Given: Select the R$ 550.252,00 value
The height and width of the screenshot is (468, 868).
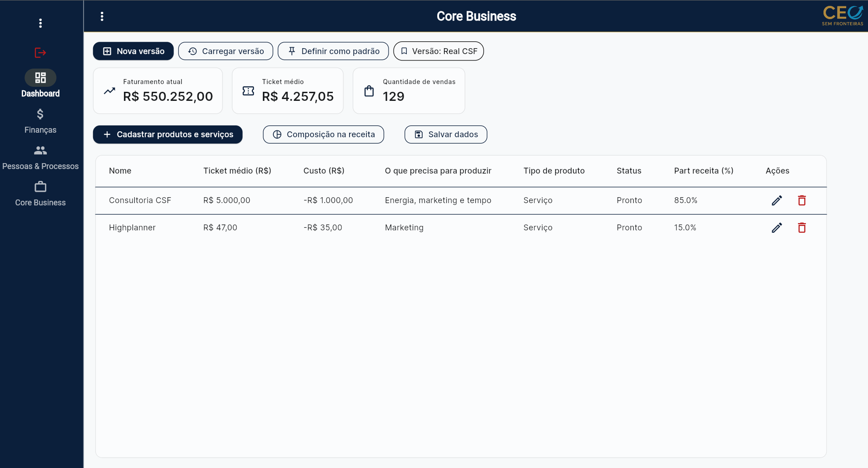Looking at the screenshot, I should tap(168, 96).
